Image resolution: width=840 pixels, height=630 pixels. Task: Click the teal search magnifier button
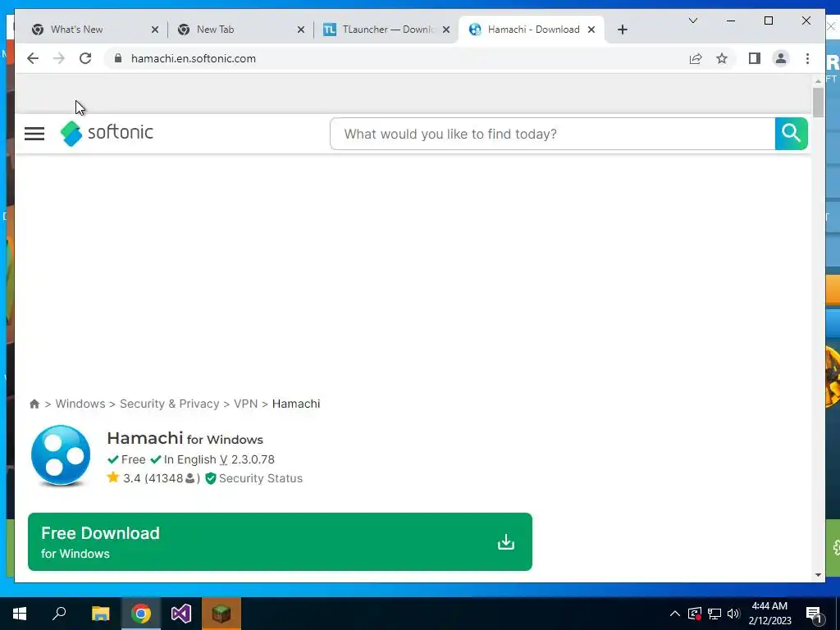pos(792,134)
